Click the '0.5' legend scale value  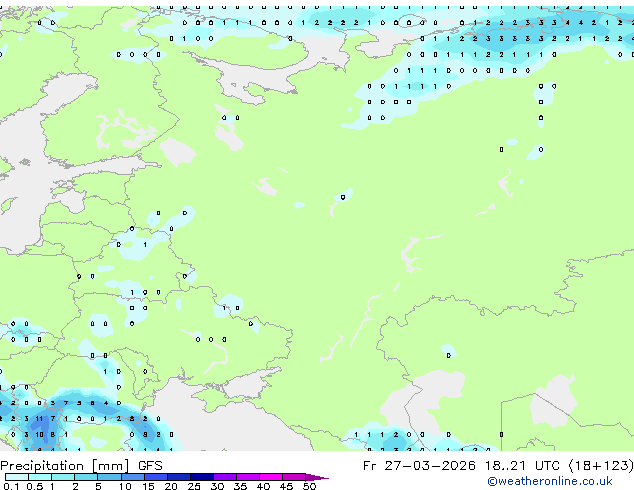[x=35, y=486]
